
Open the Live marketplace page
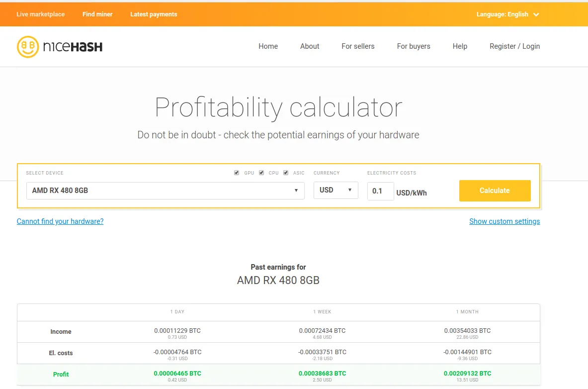40,14
